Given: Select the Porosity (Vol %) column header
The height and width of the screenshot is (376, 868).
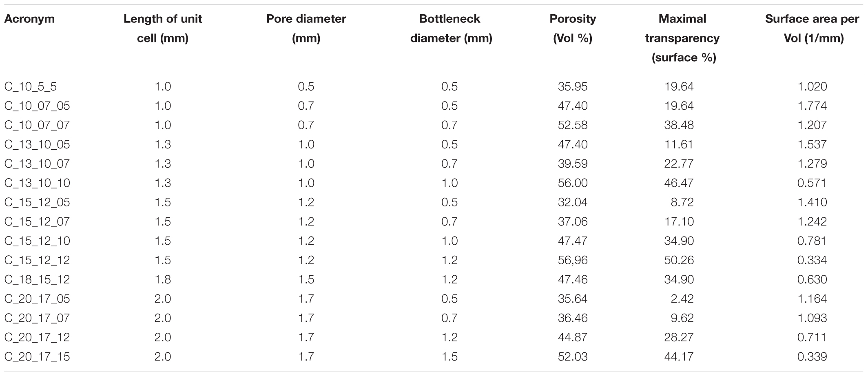Looking at the screenshot, I should tap(573, 29).
